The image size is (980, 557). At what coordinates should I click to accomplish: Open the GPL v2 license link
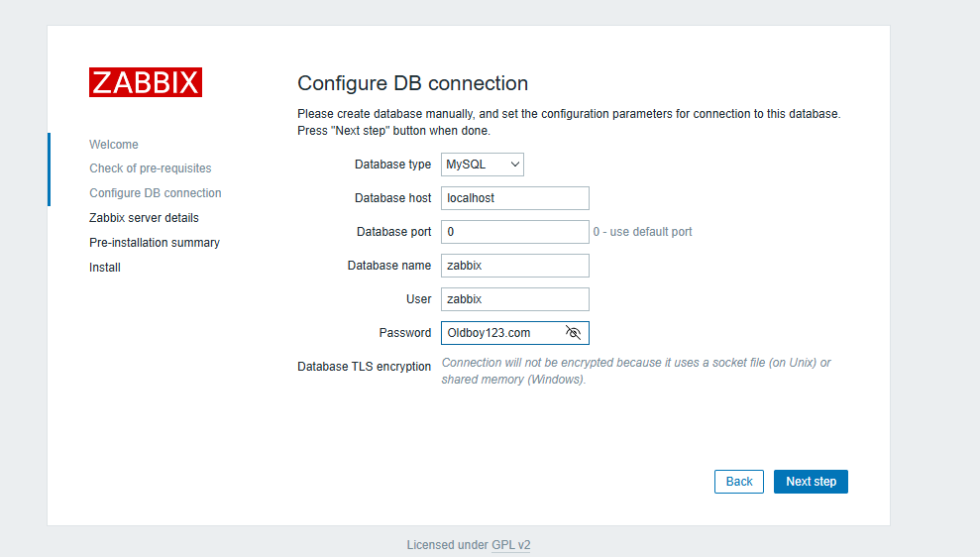tap(510, 545)
